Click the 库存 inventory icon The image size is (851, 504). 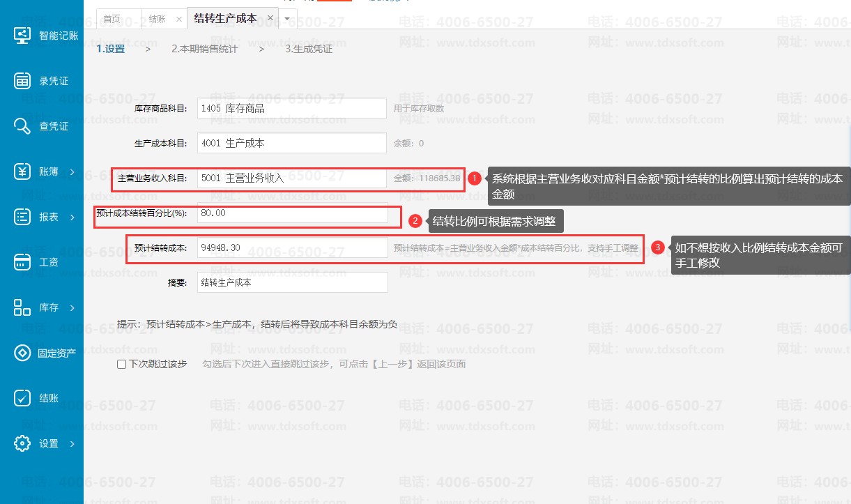click(22, 307)
